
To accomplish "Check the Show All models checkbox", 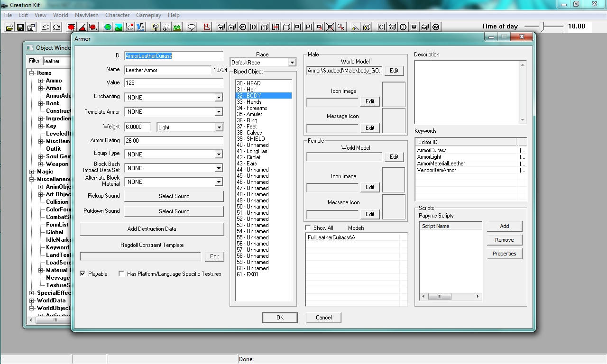I will click(x=308, y=228).
